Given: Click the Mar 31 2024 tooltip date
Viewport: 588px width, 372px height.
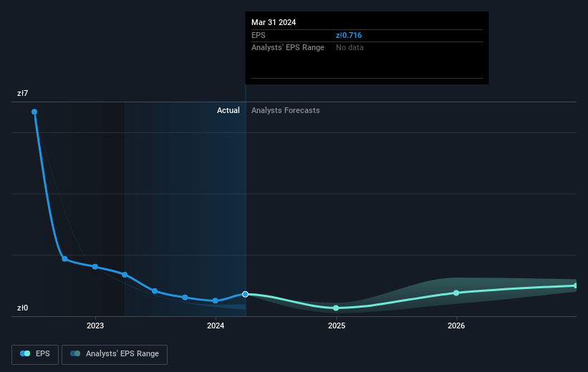Looking at the screenshot, I should [x=274, y=22].
